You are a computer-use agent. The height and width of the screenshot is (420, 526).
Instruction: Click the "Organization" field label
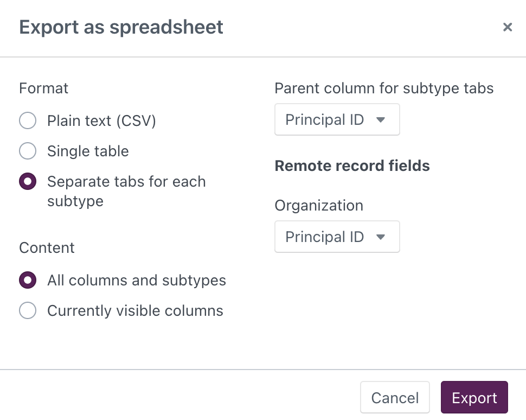[x=319, y=206]
